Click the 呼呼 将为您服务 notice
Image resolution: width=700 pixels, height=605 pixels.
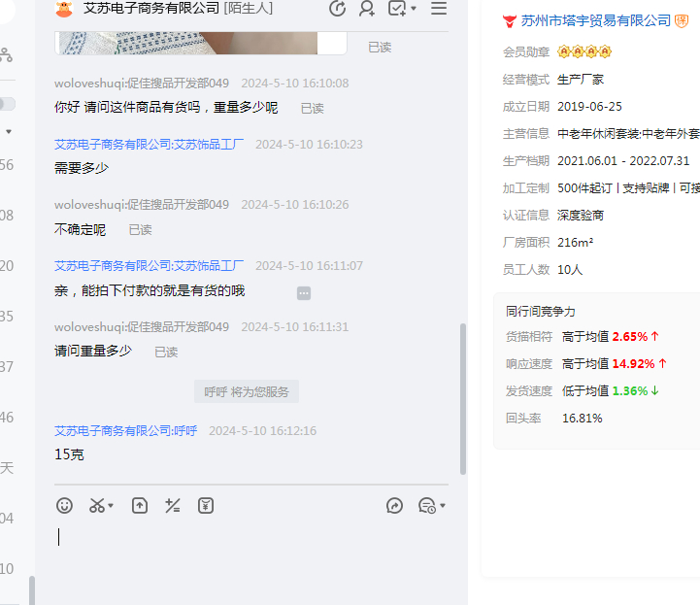[247, 391]
